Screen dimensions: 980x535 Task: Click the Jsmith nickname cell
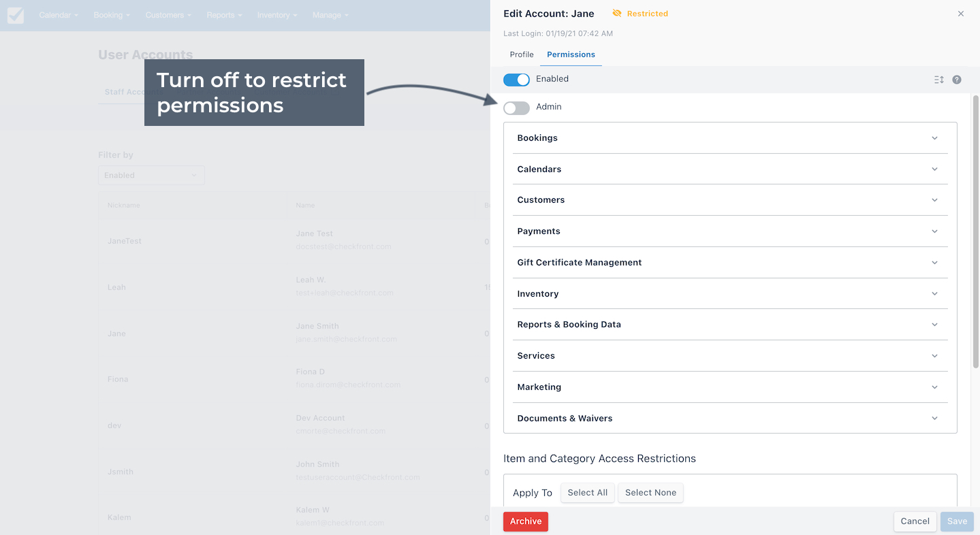121,472
